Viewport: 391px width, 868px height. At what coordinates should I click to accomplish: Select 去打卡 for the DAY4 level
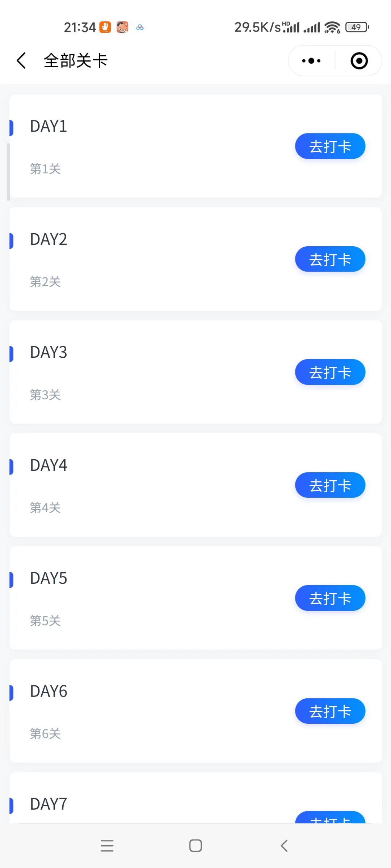click(x=330, y=485)
